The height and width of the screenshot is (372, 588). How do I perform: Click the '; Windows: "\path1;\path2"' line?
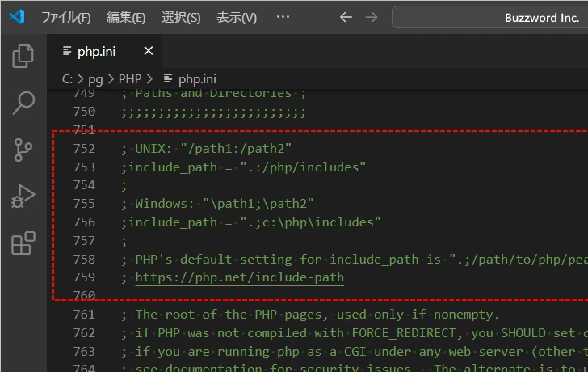(217, 204)
